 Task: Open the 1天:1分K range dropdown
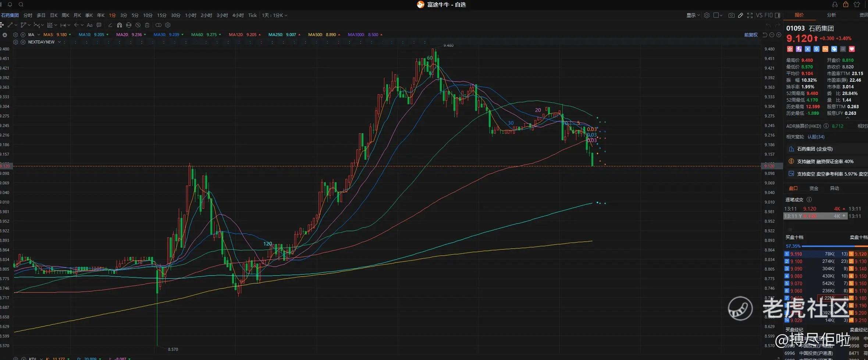pos(274,15)
